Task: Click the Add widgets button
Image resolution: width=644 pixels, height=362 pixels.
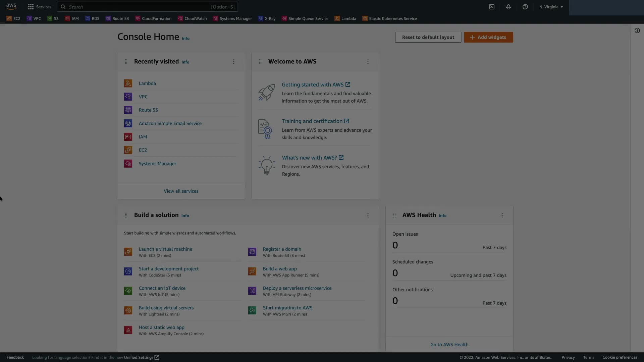Action: pos(488,37)
